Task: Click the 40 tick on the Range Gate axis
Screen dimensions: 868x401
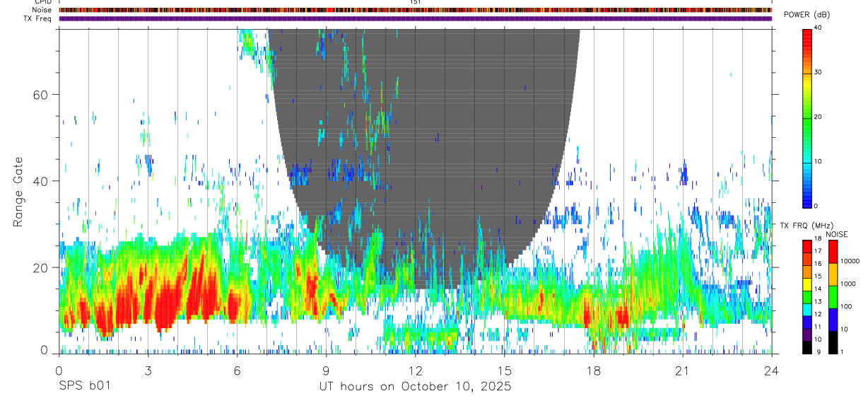Action: point(42,181)
